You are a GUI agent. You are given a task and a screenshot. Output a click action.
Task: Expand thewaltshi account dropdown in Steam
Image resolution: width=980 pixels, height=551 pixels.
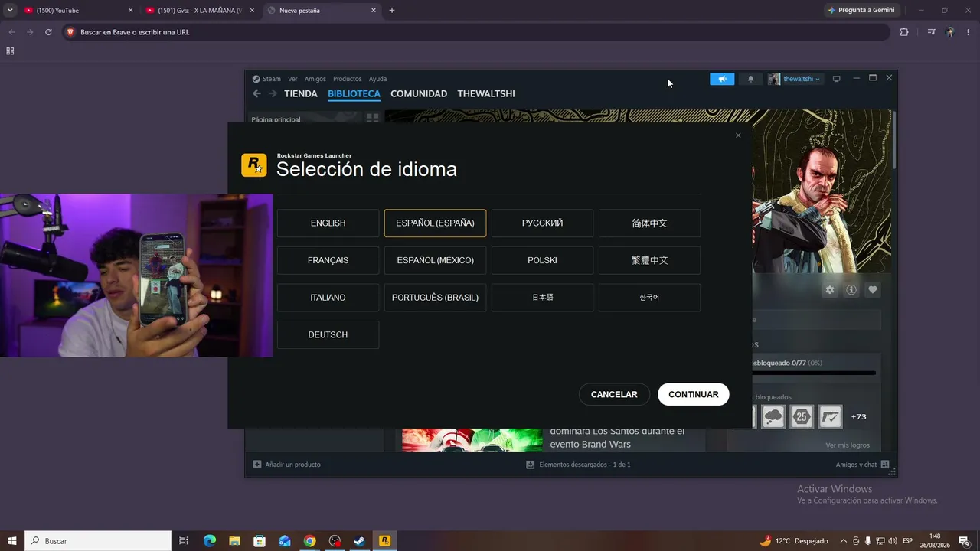pyautogui.click(x=795, y=79)
